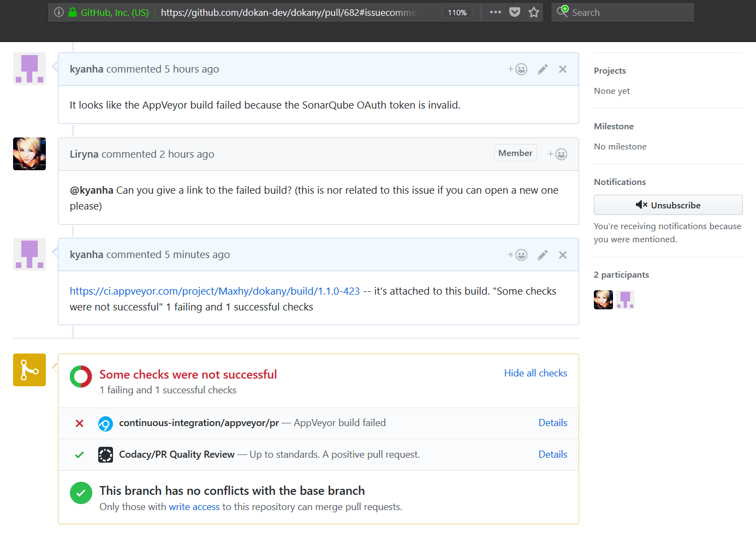Click the AppVeyor logo icon in checks list
The width and height of the screenshot is (756, 533).
click(105, 423)
